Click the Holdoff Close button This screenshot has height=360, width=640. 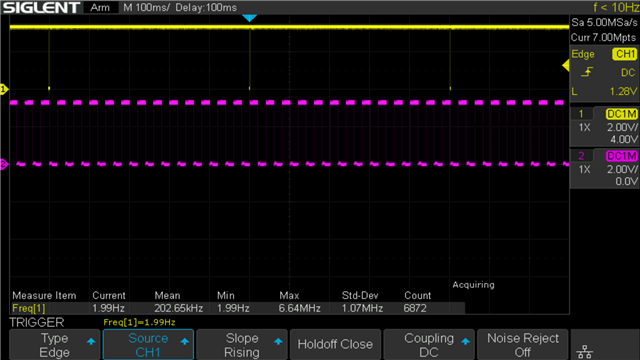pos(335,344)
